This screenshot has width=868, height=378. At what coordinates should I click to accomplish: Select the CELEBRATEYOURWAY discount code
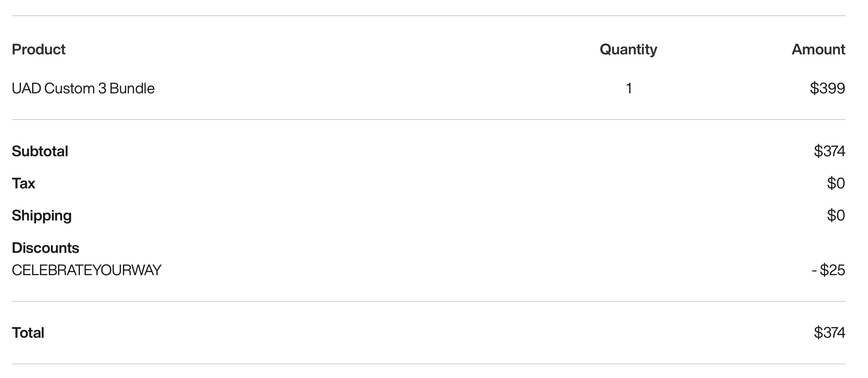(86, 270)
